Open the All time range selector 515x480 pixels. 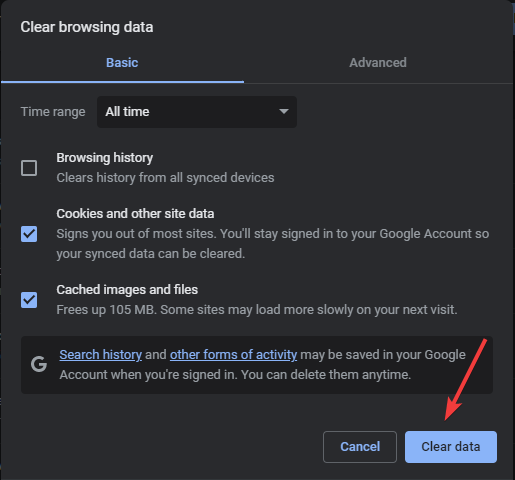pos(197,112)
